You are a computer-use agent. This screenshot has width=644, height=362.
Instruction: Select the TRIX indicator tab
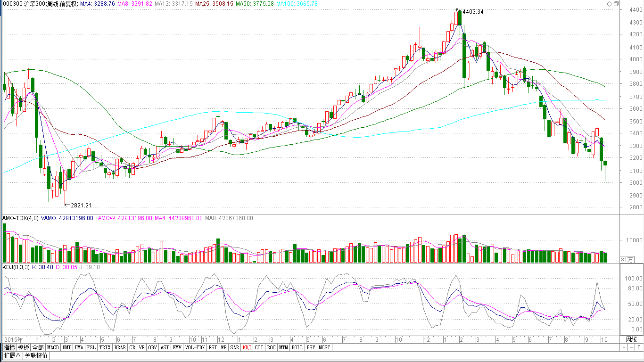coord(105,347)
